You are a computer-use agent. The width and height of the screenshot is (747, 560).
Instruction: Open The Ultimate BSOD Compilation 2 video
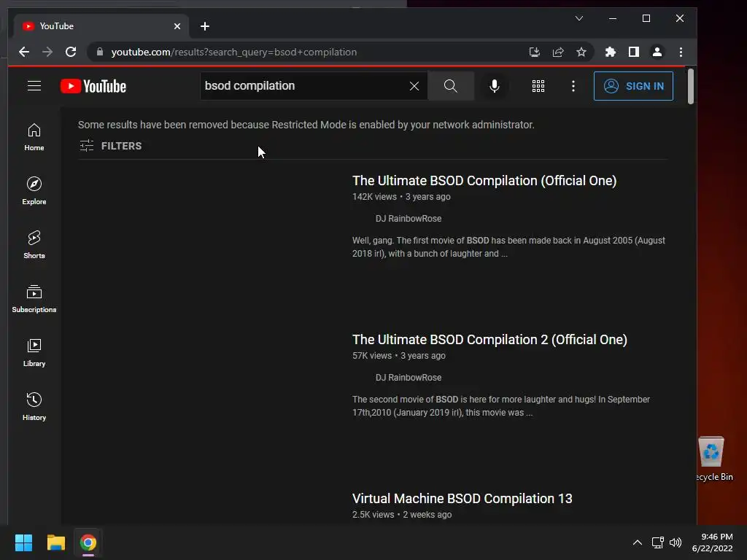coord(489,340)
